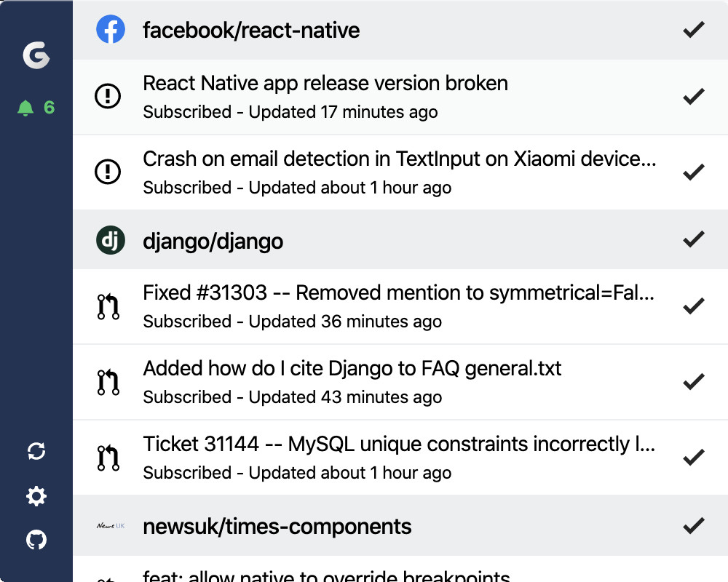
Task: Open the django/django repository header
Action: tap(213, 242)
